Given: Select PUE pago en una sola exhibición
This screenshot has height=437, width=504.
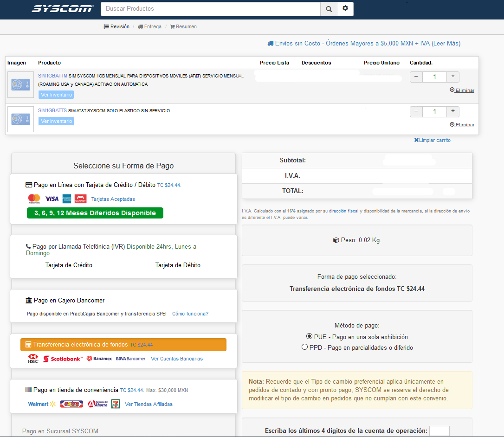Looking at the screenshot, I should click(309, 336).
